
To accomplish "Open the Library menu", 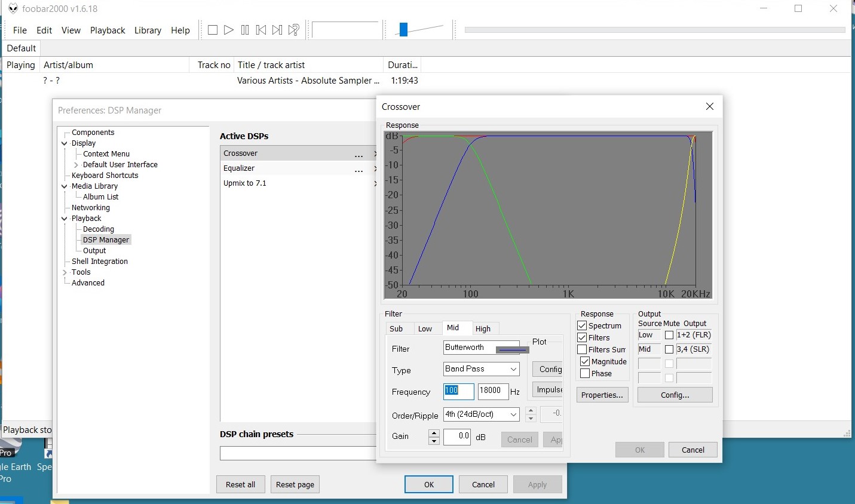I will tap(148, 30).
